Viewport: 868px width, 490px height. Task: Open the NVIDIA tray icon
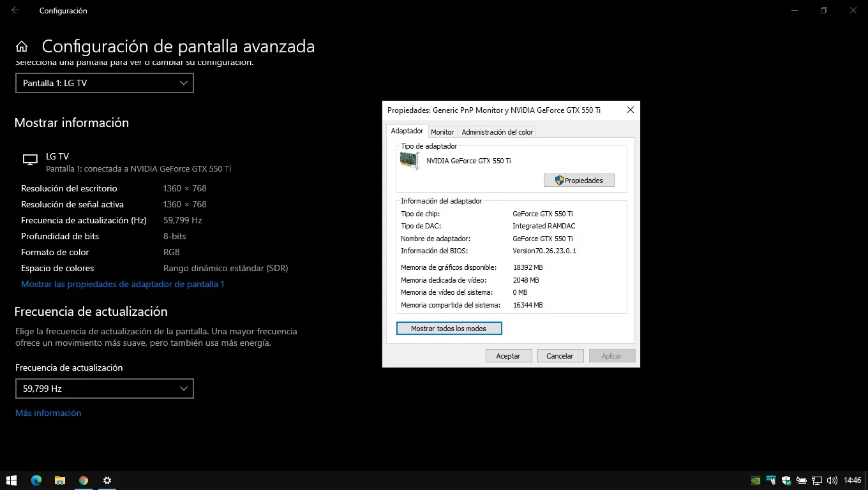pos(756,480)
